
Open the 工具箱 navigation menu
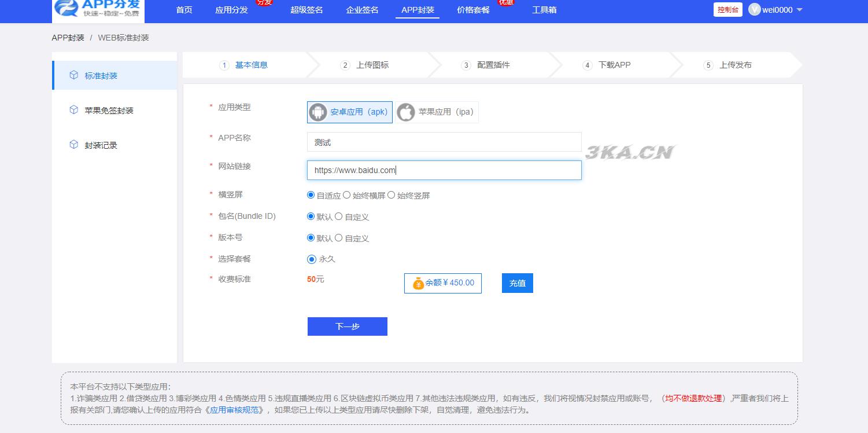[544, 10]
